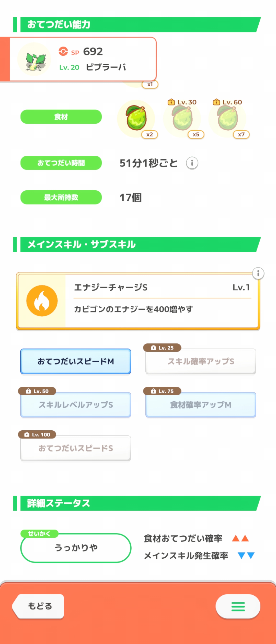The height and width of the screenshot is (644, 276).
Task: Tap the Pokéball SP icon
Action: click(x=63, y=51)
